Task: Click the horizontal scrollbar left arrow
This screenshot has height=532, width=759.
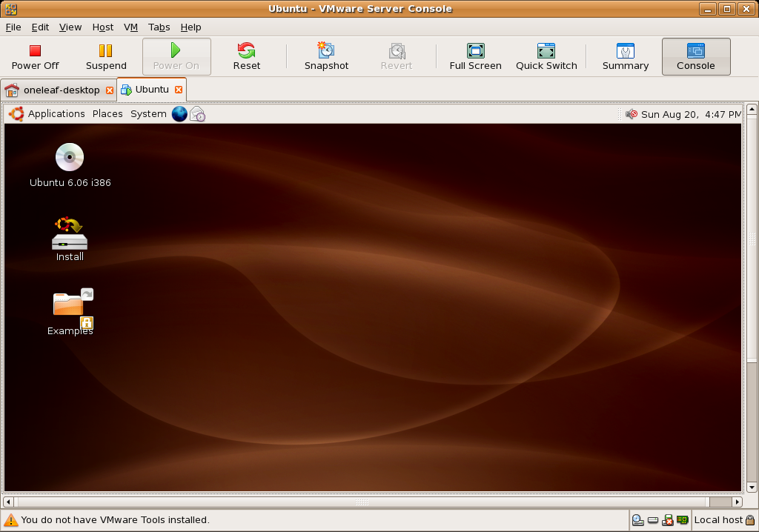Action: (8, 502)
